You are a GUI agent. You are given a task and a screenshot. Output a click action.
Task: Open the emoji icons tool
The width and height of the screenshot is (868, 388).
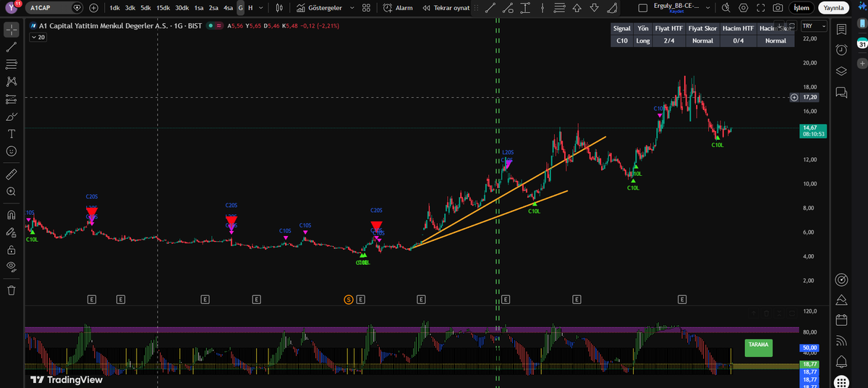pos(11,151)
